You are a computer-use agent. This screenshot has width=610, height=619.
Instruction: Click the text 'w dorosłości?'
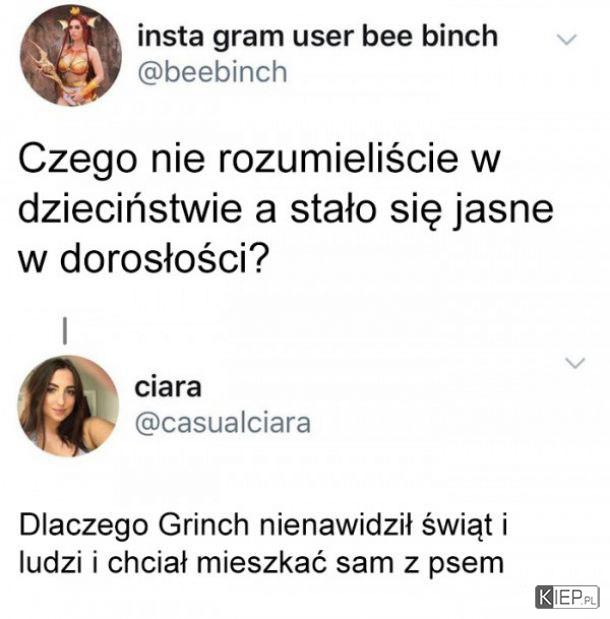144,259
